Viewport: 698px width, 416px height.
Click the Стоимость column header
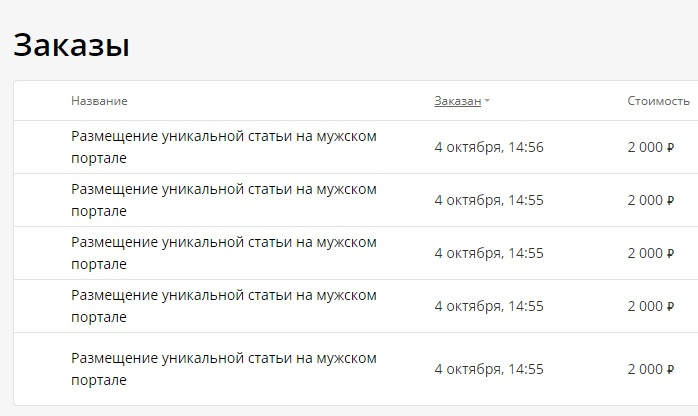(x=658, y=101)
